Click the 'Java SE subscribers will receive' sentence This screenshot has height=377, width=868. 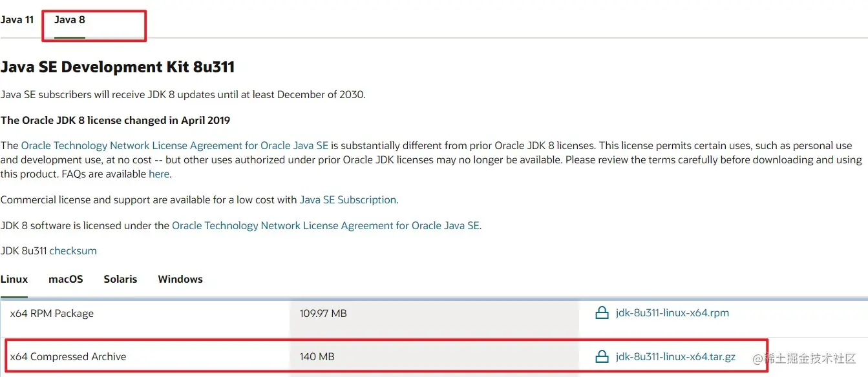(183, 95)
